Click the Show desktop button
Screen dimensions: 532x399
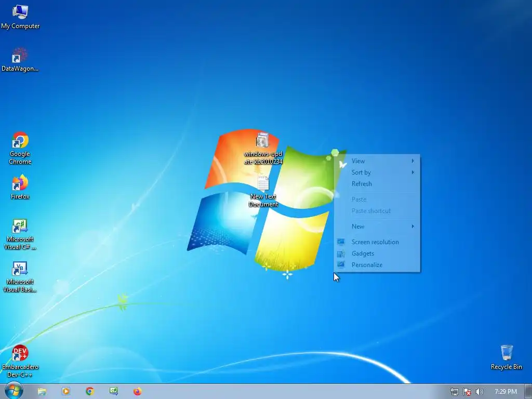[528, 392]
